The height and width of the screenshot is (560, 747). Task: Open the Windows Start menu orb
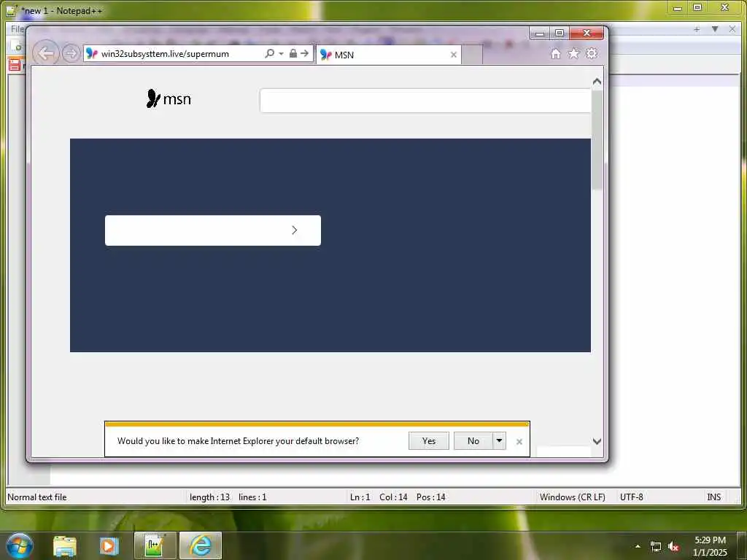tap(20, 545)
